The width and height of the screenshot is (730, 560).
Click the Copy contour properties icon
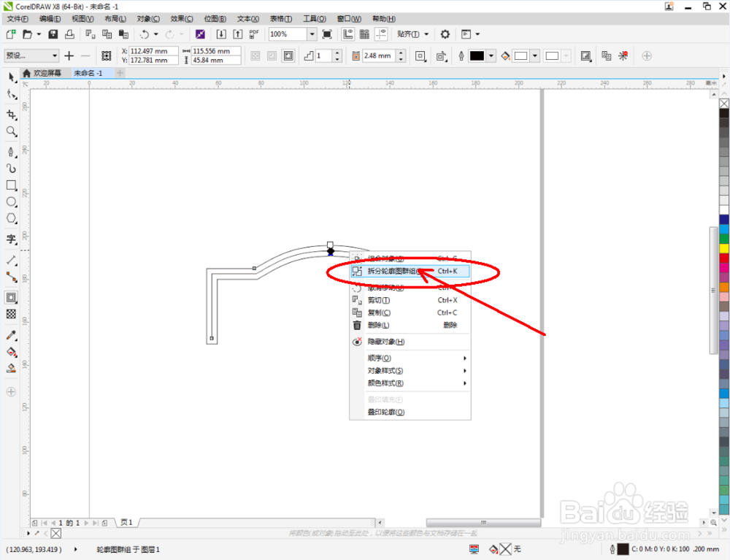pyautogui.click(x=606, y=56)
